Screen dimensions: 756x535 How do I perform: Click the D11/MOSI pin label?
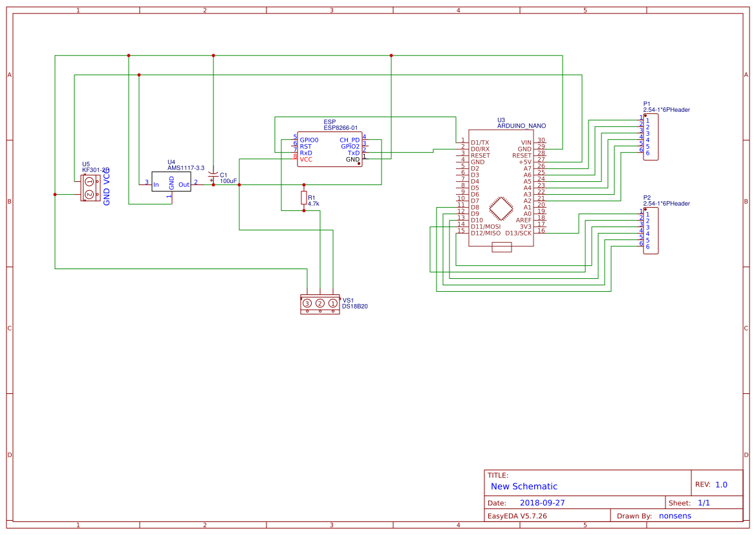tap(486, 226)
